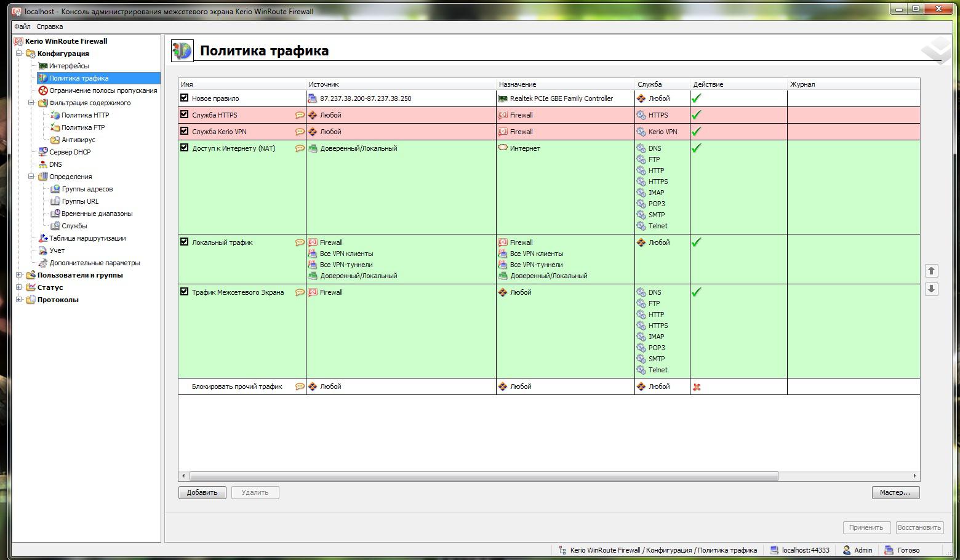Click the Антивирус icon
The image size is (960, 560).
point(55,140)
